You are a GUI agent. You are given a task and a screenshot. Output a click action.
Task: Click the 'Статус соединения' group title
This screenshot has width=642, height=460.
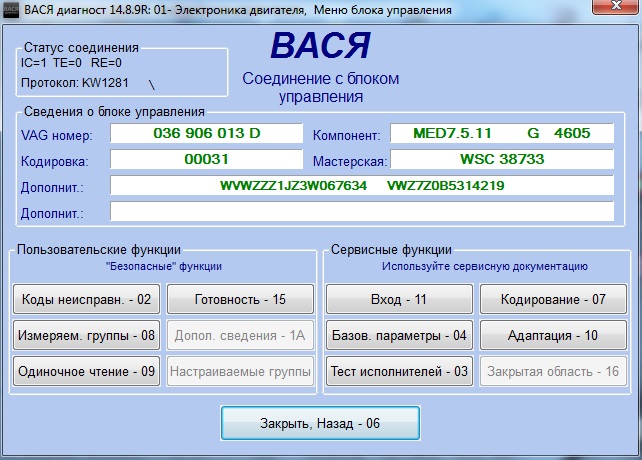click(x=81, y=48)
